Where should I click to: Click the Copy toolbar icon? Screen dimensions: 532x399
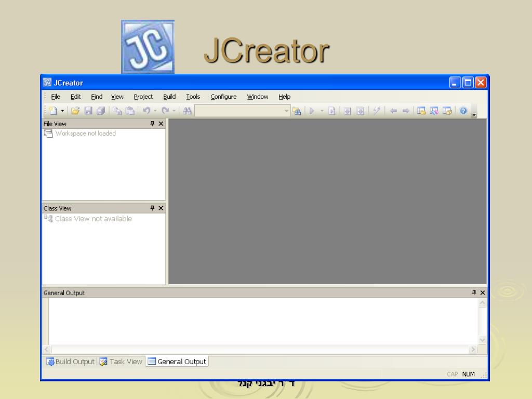pos(117,111)
